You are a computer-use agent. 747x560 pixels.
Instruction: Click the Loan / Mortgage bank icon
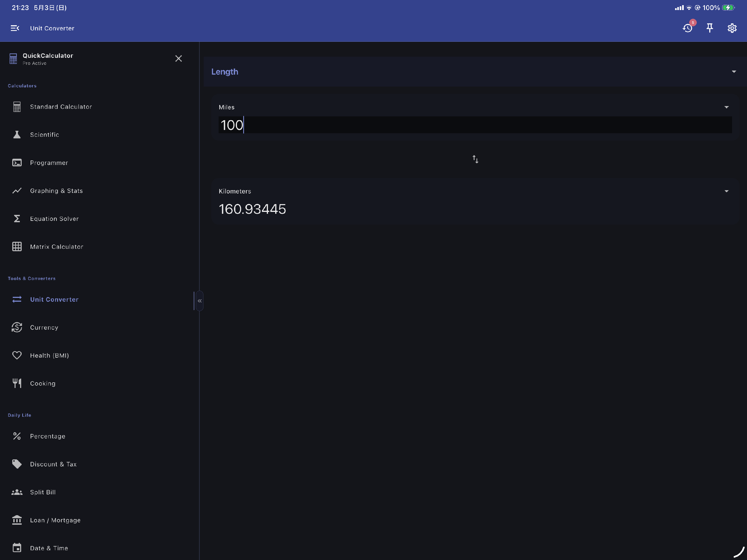[17, 520]
